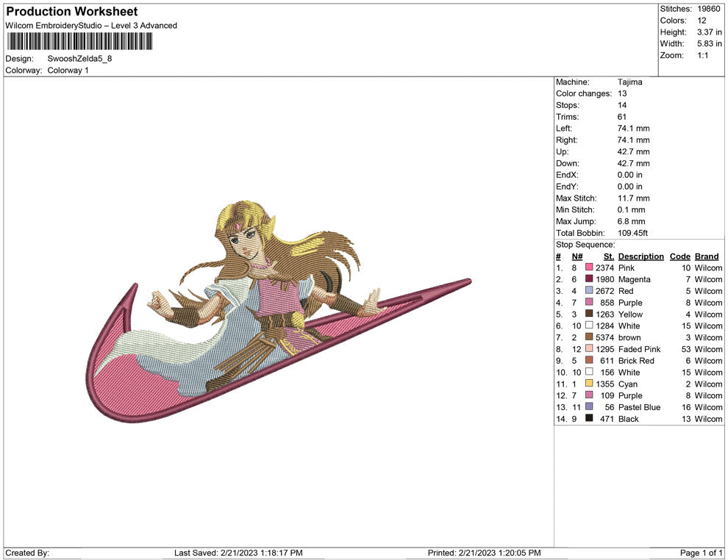This screenshot has width=728, height=560.
Task: Click the Pastel Blue color swatch
Action: (589, 406)
